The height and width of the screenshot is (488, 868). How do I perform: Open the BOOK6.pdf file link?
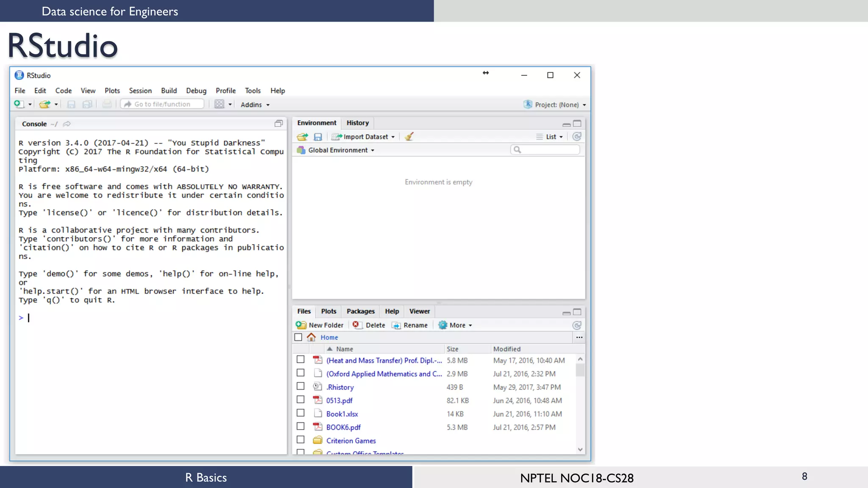tap(343, 427)
